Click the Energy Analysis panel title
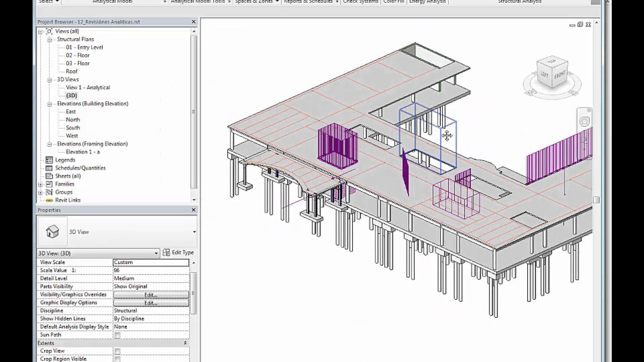Screen dimensions: 644x362 coord(427,2)
